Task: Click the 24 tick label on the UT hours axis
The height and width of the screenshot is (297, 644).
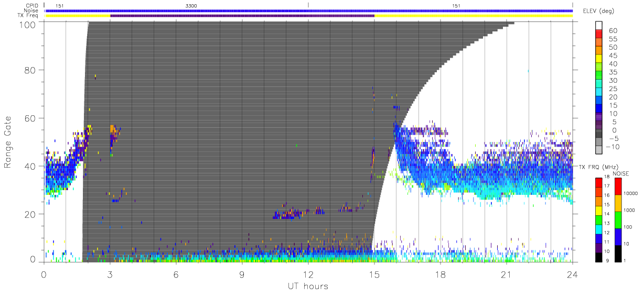Action: [572, 274]
